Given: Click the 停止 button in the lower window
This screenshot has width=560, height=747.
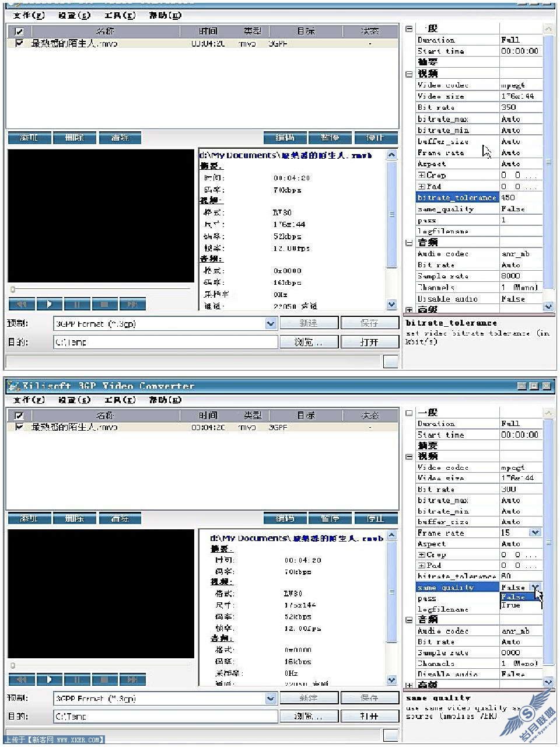Looking at the screenshot, I should [376, 518].
